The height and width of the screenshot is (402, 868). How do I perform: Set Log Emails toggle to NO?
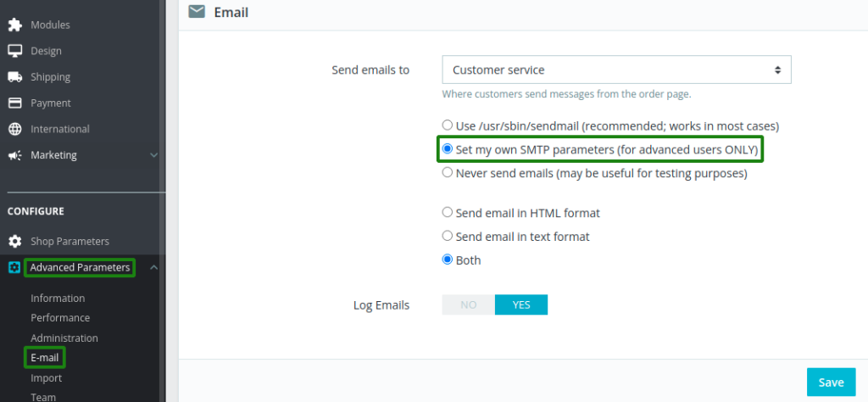coord(468,304)
